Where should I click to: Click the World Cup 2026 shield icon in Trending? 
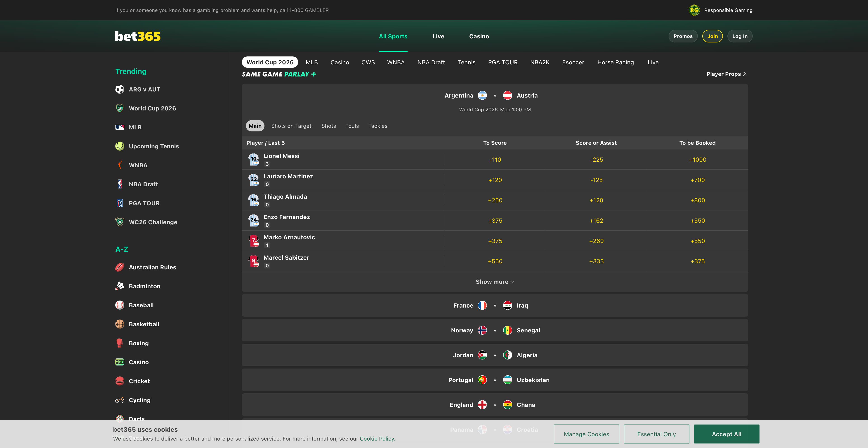point(120,108)
